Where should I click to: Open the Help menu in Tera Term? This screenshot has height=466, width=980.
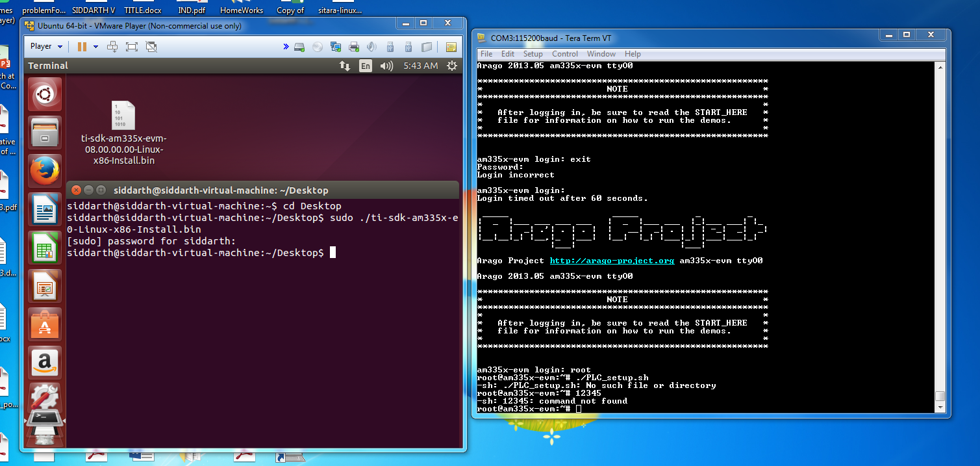pyautogui.click(x=633, y=54)
